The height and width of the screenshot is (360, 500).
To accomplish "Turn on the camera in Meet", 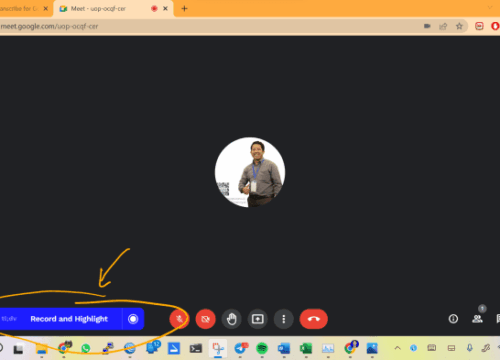I will pyautogui.click(x=205, y=319).
